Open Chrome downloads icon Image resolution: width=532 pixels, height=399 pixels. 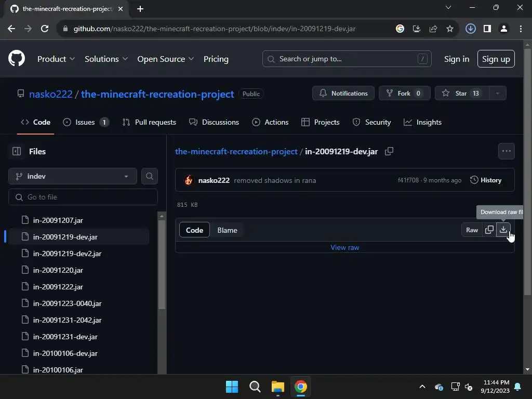tap(470, 29)
